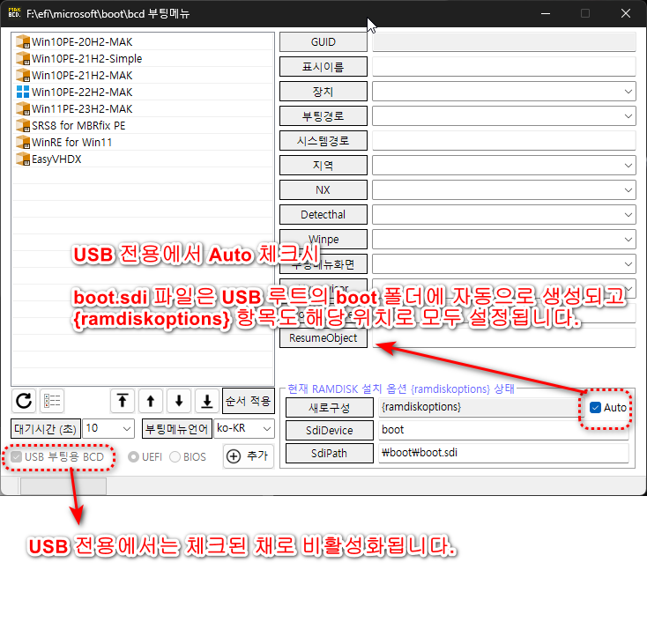Move entry to bottom arrow icon

point(207,400)
